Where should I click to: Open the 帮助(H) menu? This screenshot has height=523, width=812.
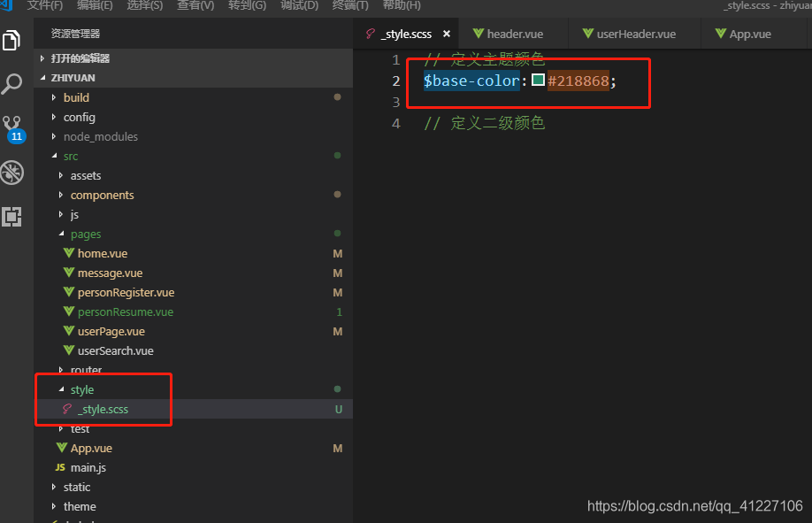tap(402, 5)
